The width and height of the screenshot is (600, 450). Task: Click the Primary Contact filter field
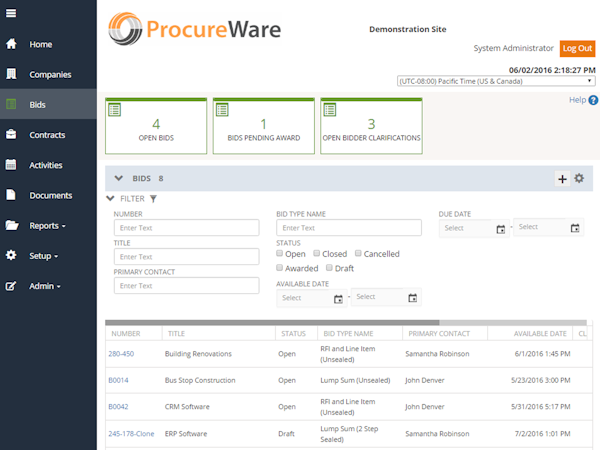pos(186,285)
